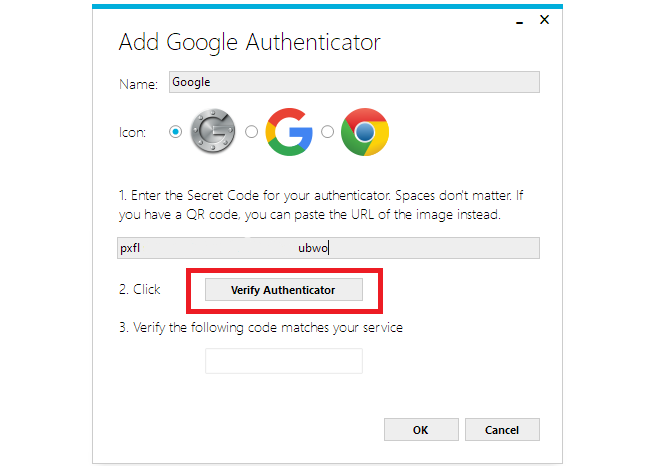Click the "2. Click" step label

coord(139,290)
